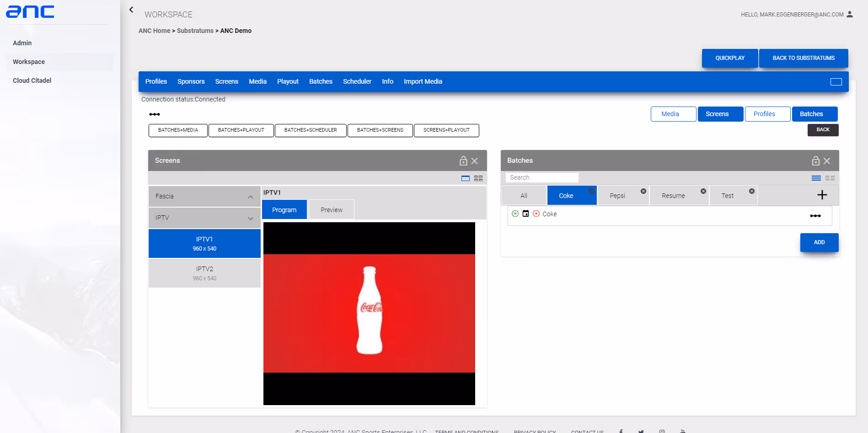Toggle the Batches panel button
868x433 pixels.
point(815,114)
